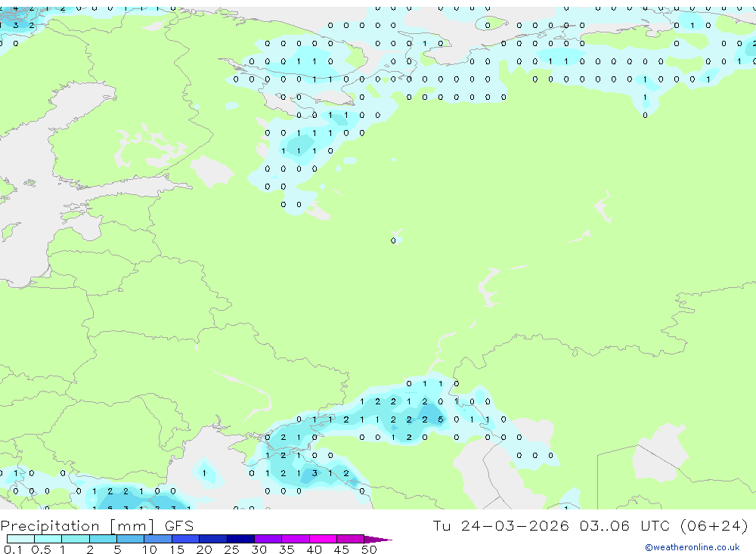756x554 pixels.
Task: Click the 2–5 mm legend color swatch
Action: 103,539
